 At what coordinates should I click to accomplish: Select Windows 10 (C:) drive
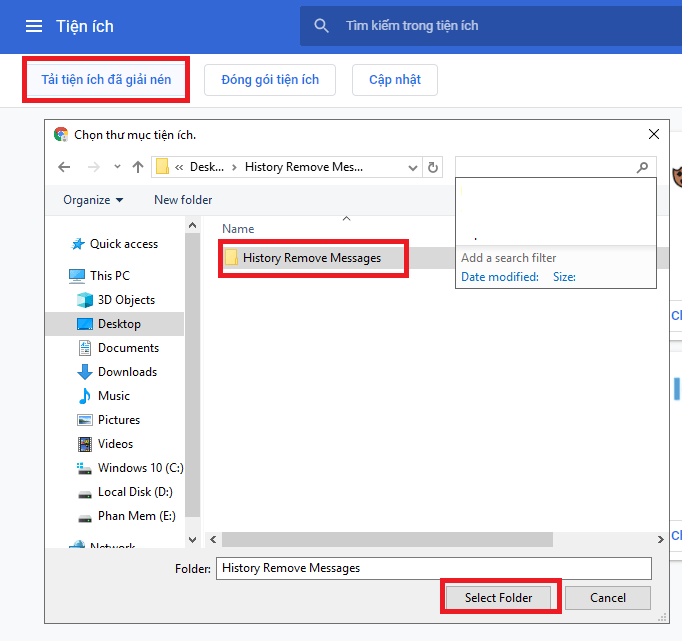[x=140, y=468]
